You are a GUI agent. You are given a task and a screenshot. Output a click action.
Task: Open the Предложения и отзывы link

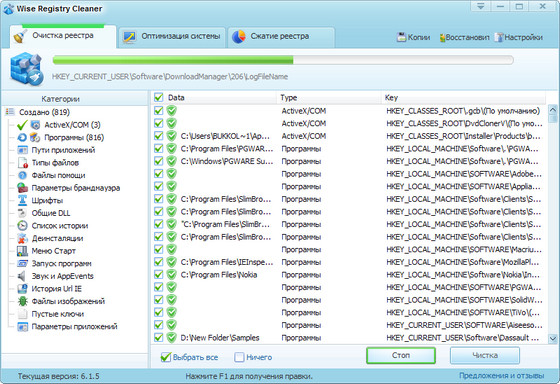(501, 376)
